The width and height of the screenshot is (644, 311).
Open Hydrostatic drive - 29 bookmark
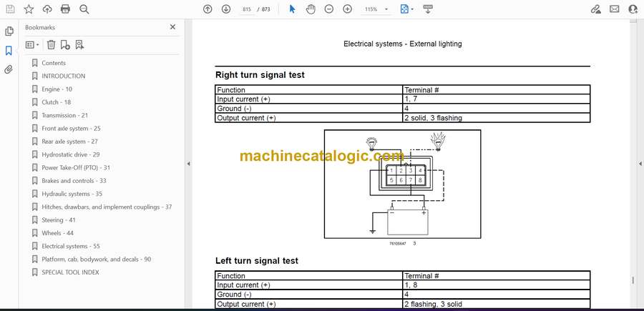pos(70,154)
